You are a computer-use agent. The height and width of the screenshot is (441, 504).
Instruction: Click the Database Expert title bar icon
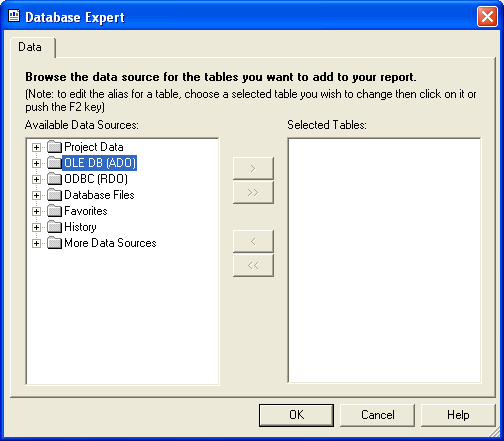tap(14, 16)
